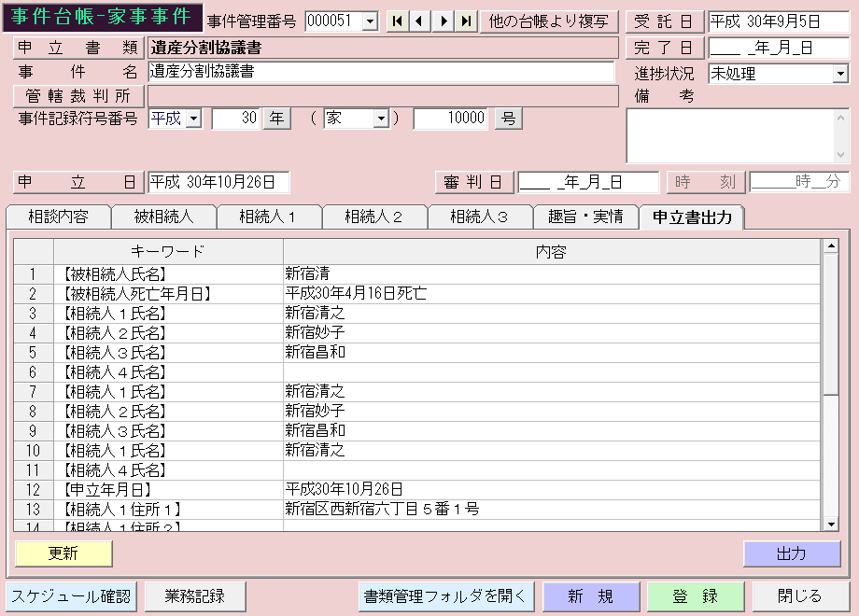Open 書類管理フォルダを開く
The image size is (859, 616).
coord(446,596)
